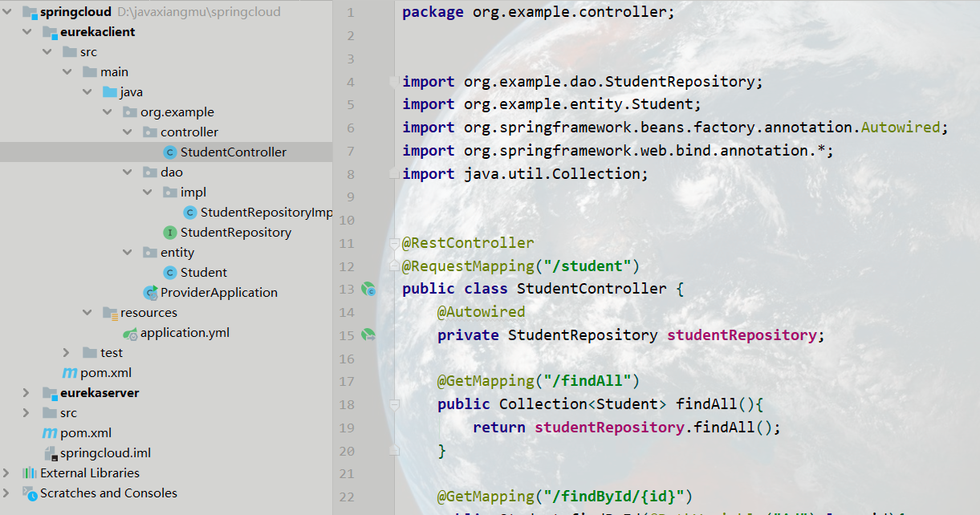Click eurekaclient pom.xml Maven icon
980x515 pixels.
70,373
